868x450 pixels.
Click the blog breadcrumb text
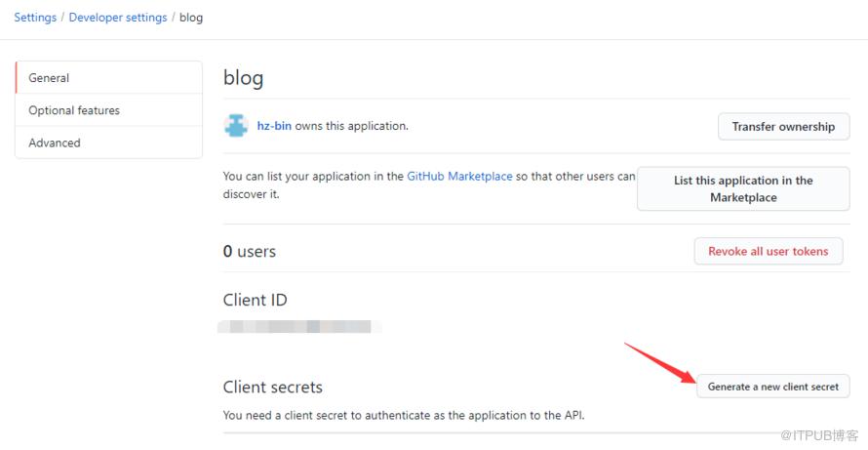(x=191, y=18)
